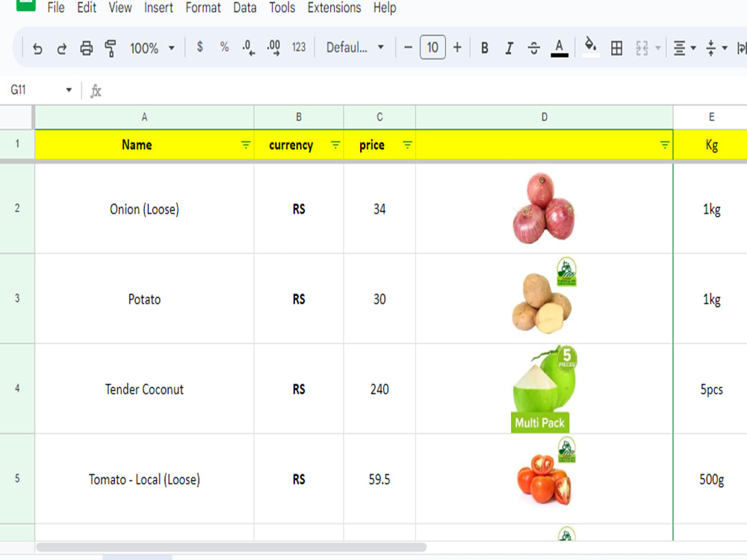Screen dimensions: 747x560
Task: Open the Extensions menu
Action: coord(334,7)
